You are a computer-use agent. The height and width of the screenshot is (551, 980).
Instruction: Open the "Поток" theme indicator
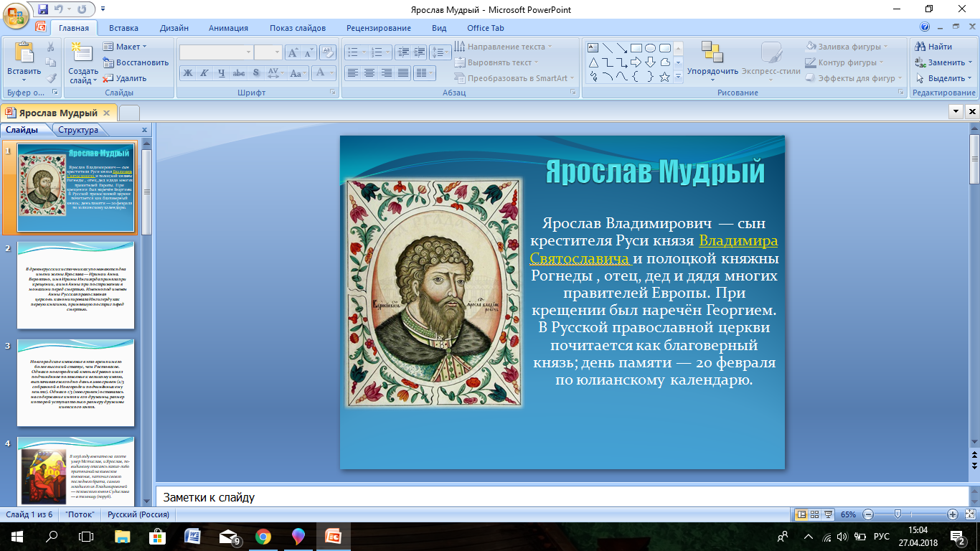[x=81, y=514]
